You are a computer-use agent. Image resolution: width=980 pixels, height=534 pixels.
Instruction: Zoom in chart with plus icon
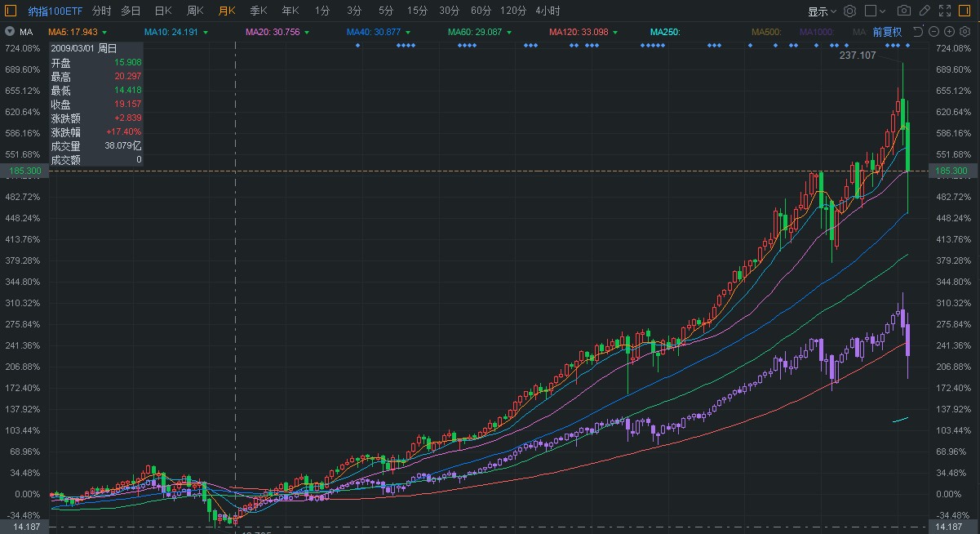[x=949, y=32]
